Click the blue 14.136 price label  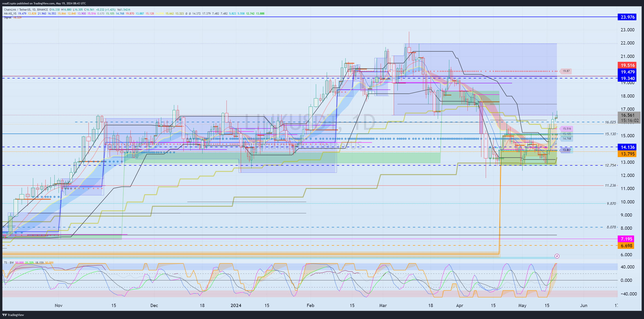coord(627,147)
